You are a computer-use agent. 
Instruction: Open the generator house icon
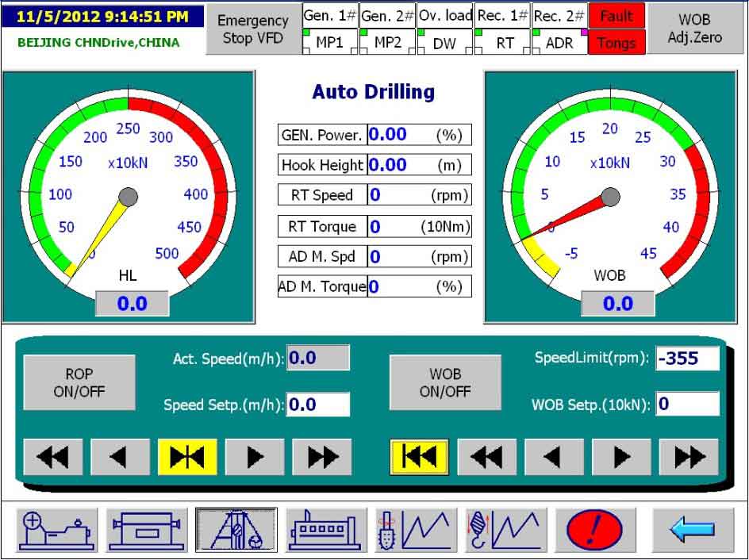[327, 529]
